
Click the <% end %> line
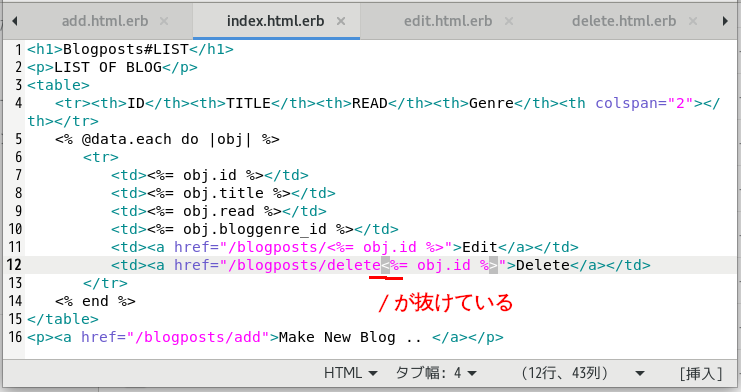[x=95, y=301]
